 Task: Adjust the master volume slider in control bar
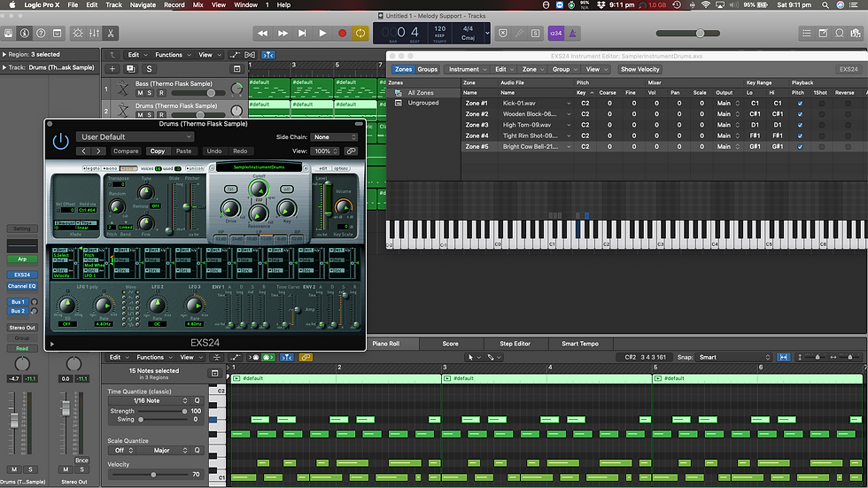click(x=688, y=33)
